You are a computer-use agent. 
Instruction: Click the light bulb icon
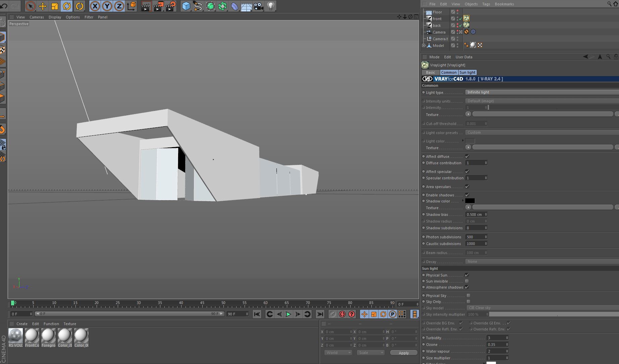tap(271, 6)
